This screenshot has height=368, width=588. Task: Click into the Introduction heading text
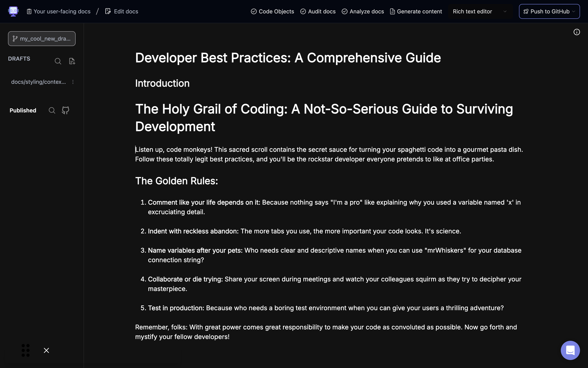162,83
